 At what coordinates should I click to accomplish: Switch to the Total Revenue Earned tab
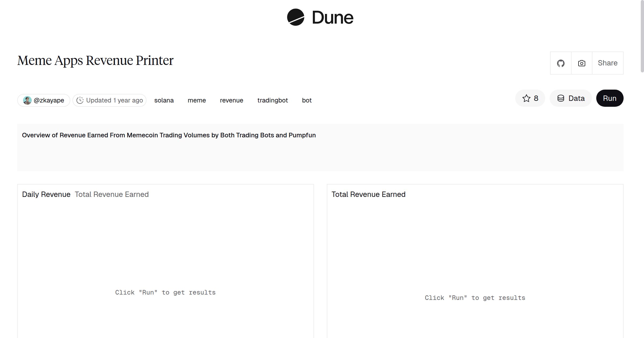click(112, 194)
